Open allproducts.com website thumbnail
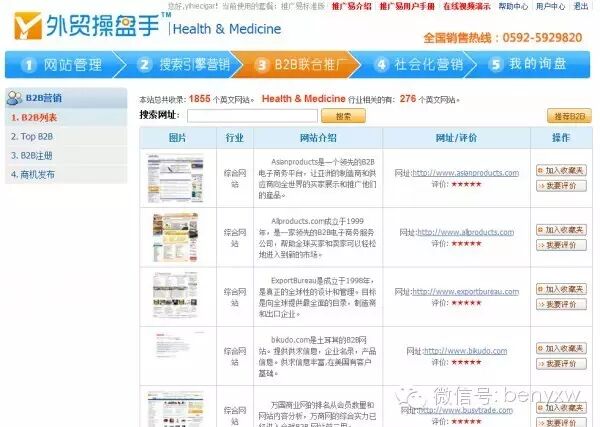This screenshot has width=600, height=427. tap(176, 238)
